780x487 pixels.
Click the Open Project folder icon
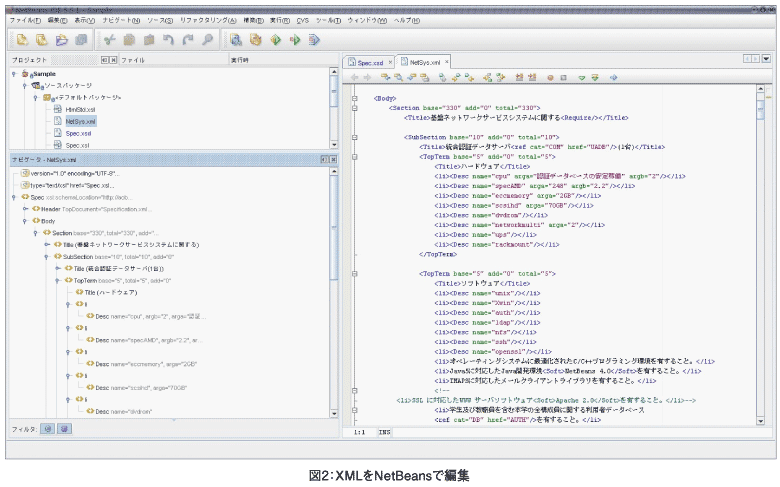click(x=62, y=39)
